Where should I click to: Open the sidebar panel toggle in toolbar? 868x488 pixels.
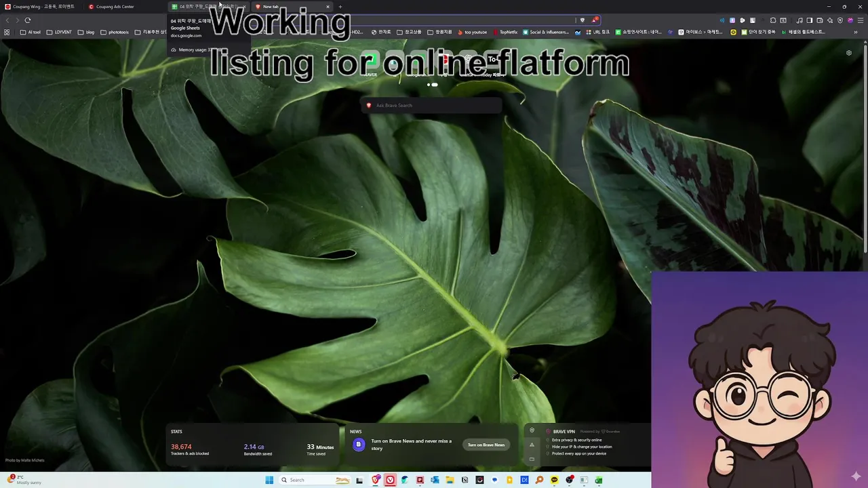pyautogui.click(x=809, y=20)
